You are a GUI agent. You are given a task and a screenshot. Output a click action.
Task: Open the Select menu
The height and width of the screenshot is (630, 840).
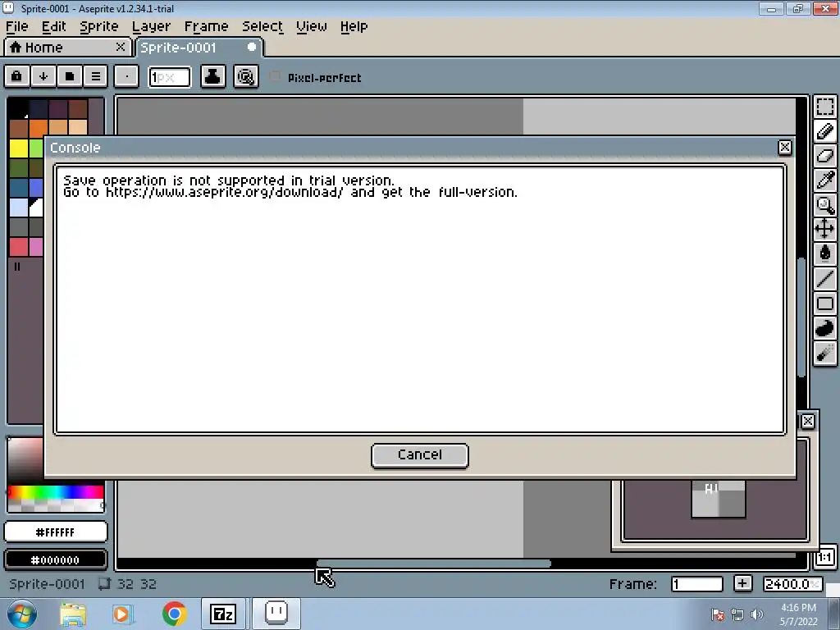(262, 26)
